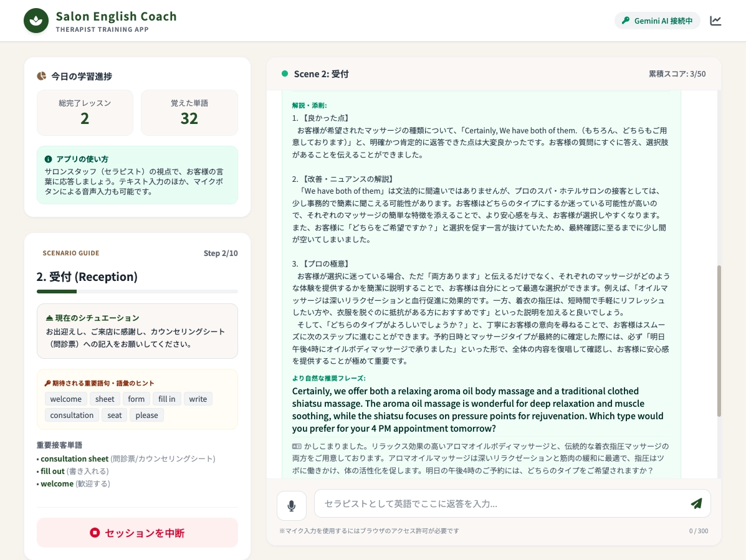Click the 'fill out' vocabulary entry

tap(73, 471)
